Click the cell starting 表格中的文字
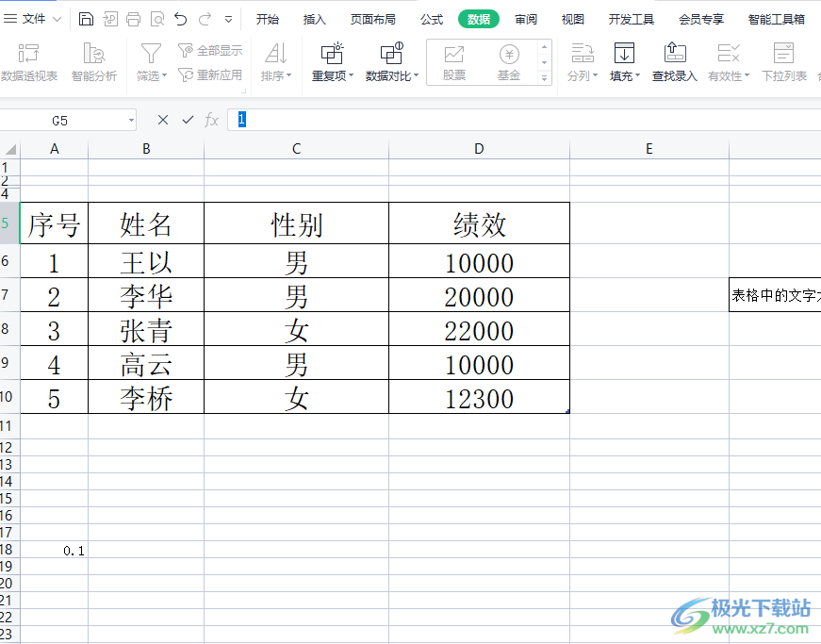The width and height of the screenshot is (821, 644). 775,295
